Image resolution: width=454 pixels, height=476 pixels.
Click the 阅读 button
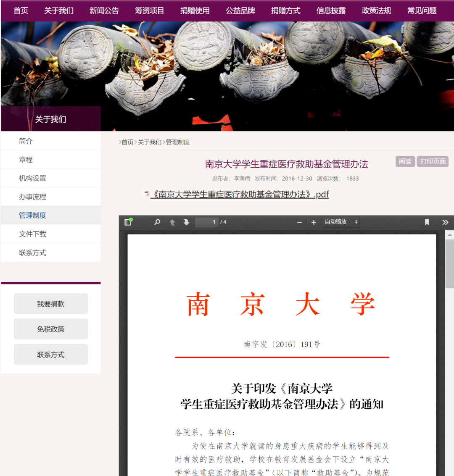pyautogui.click(x=405, y=161)
